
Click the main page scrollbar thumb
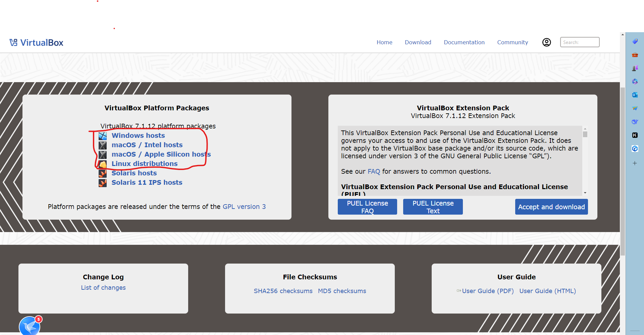(x=623, y=172)
